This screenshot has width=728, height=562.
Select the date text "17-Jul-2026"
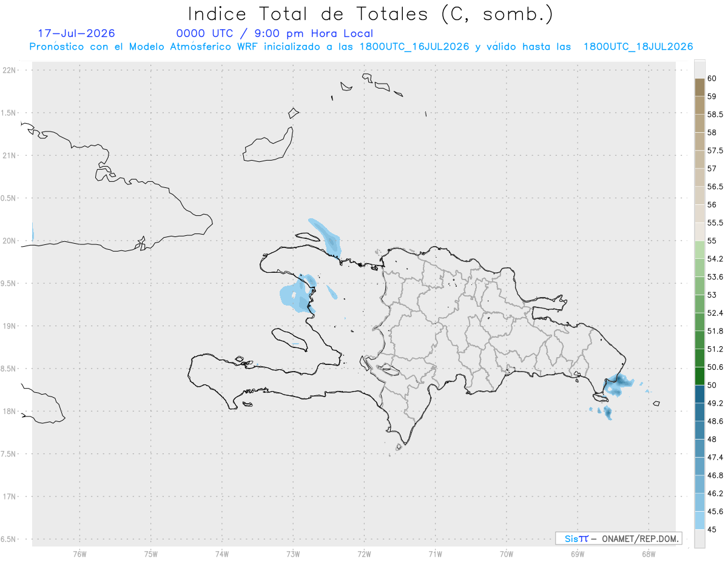pyautogui.click(x=76, y=33)
